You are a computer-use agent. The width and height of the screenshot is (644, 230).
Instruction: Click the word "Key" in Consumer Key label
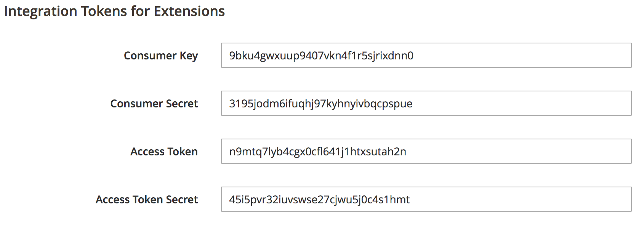point(189,56)
